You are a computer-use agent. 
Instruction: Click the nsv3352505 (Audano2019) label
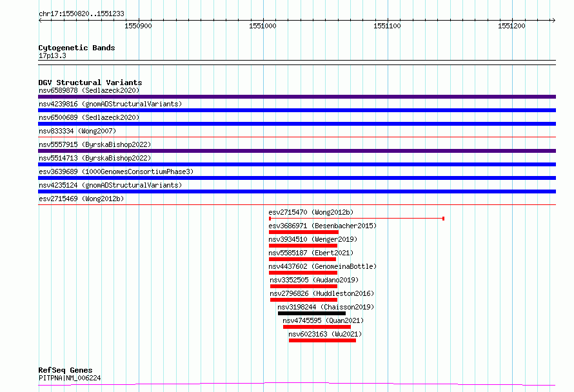coord(314,280)
